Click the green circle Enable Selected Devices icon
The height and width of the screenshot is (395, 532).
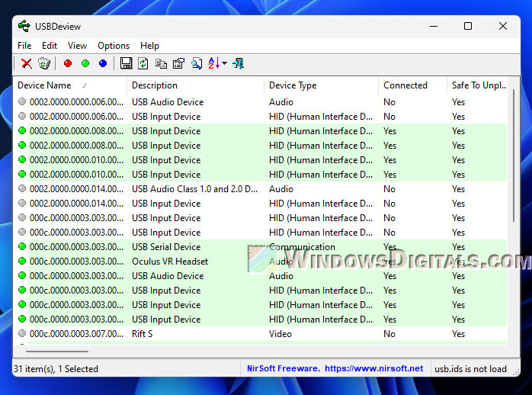[85, 63]
